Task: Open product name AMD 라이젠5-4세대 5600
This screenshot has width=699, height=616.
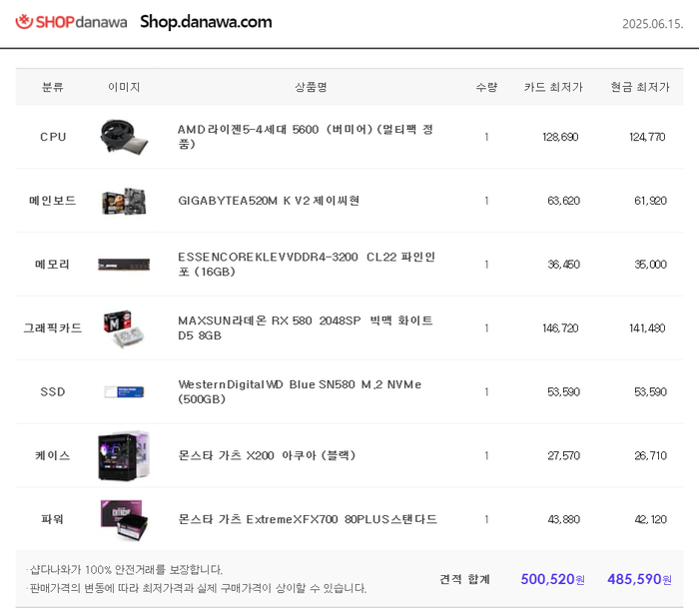Action: click(x=306, y=137)
